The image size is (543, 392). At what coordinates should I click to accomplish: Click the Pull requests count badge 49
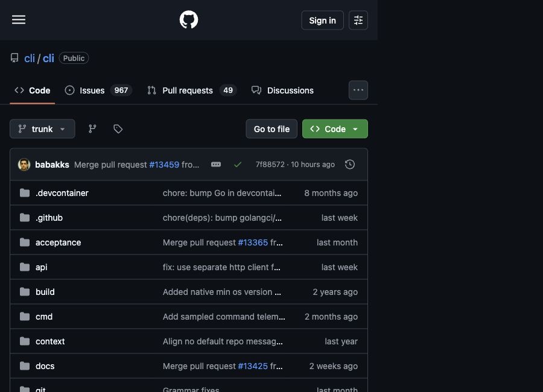pyautogui.click(x=228, y=90)
